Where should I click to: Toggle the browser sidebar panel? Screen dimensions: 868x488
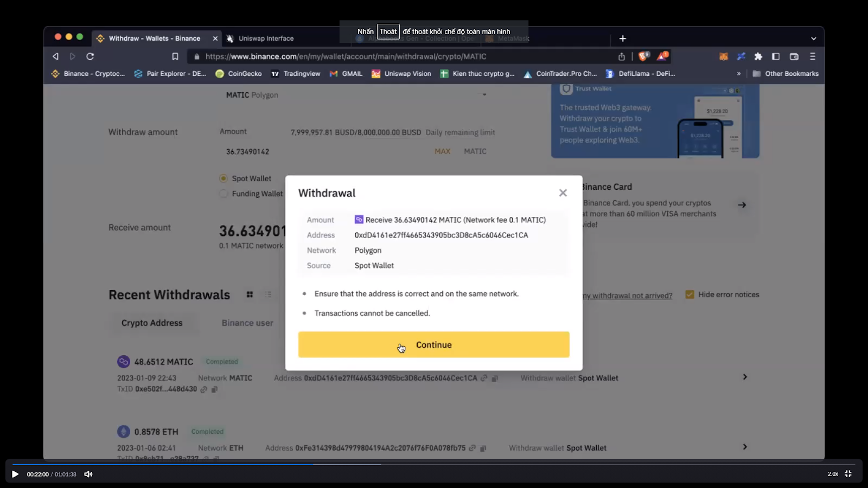[776, 56]
